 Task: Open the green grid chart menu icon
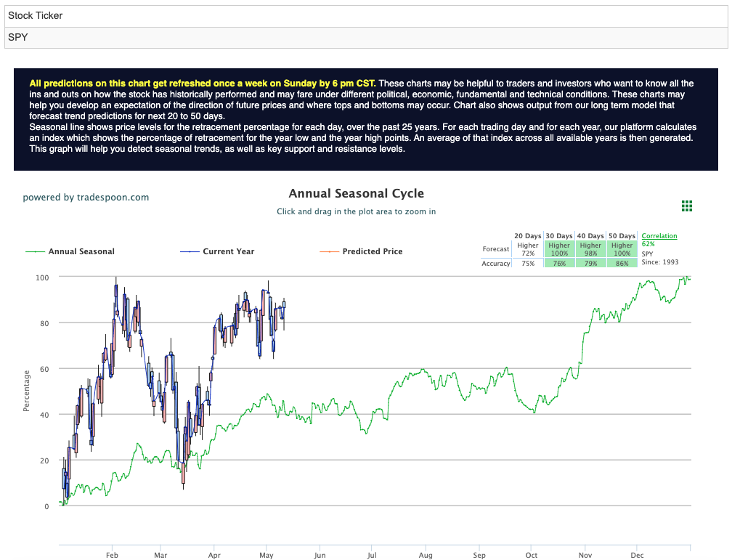pos(687,206)
